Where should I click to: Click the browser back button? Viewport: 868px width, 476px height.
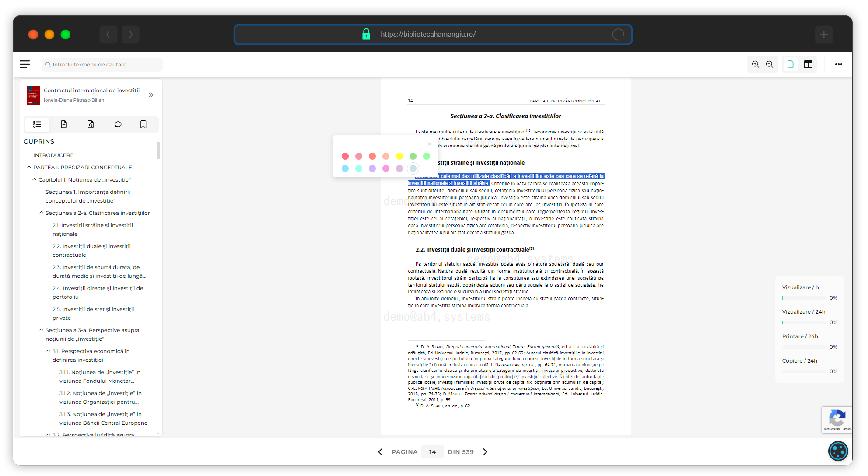pyautogui.click(x=108, y=35)
